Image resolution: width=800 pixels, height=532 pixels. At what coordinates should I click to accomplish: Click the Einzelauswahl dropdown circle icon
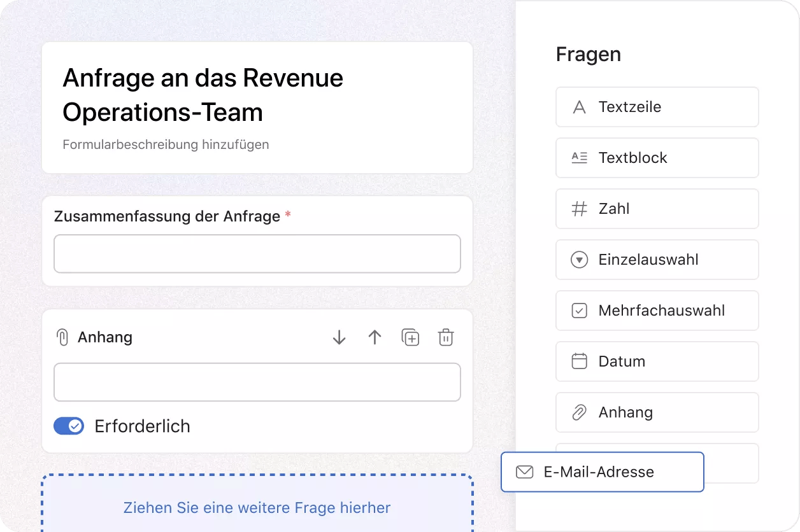pyautogui.click(x=579, y=260)
